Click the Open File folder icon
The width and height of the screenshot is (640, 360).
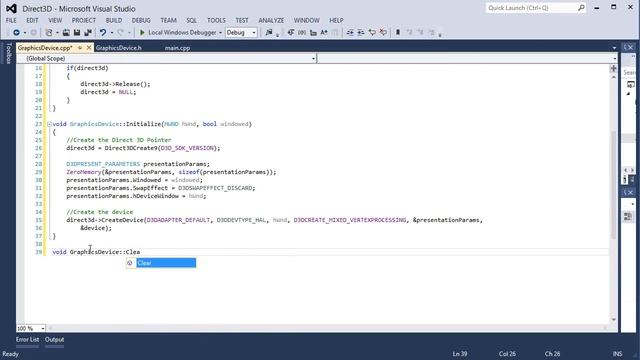point(66,33)
